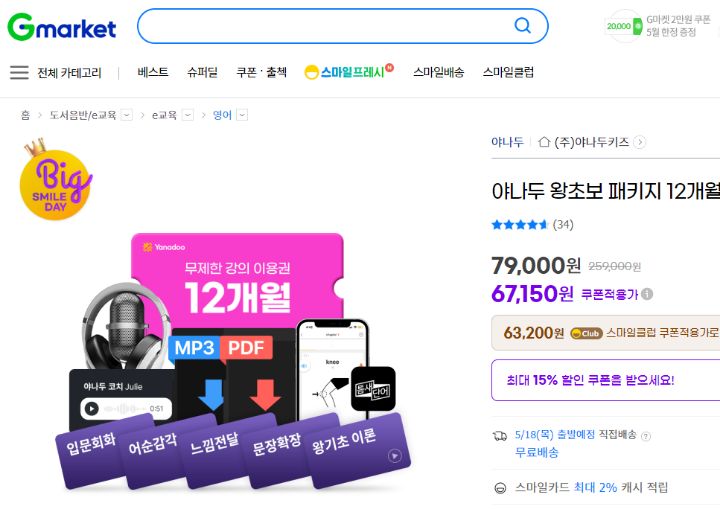Expand the e교육 breadcrumb dropdown
Image resolution: width=720 pixels, height=509 pixels.
coord(188,115)
